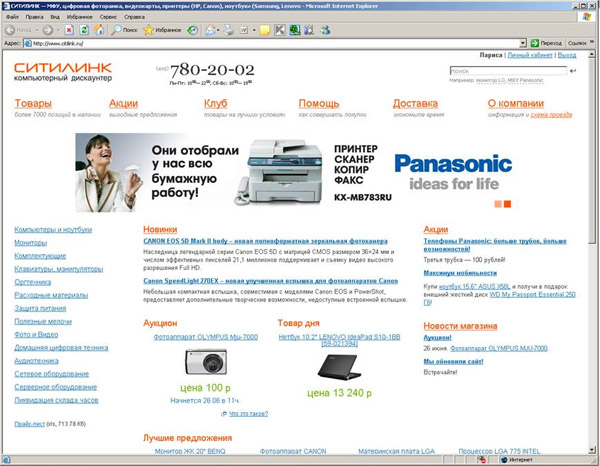The image size is (600, 466).
Task: Click the Panasonic KX-MB783RU banner
Action: tap(295, 173)
